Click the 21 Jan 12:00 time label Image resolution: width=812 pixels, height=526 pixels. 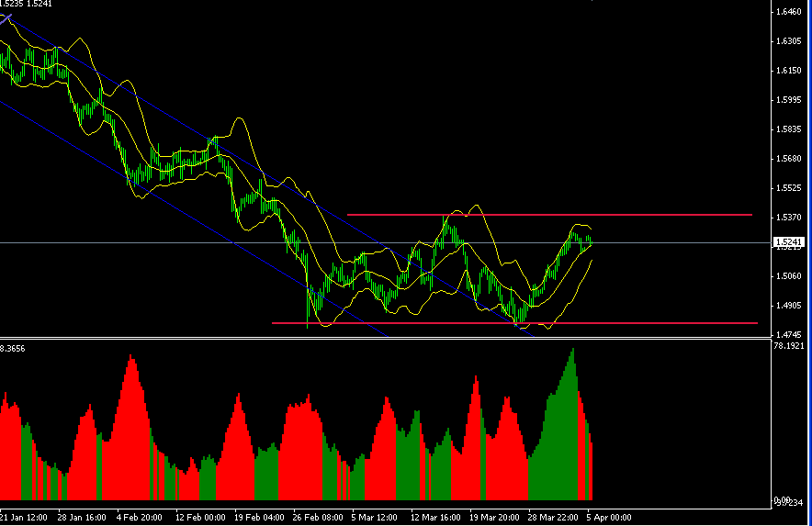tap(25, 518)
